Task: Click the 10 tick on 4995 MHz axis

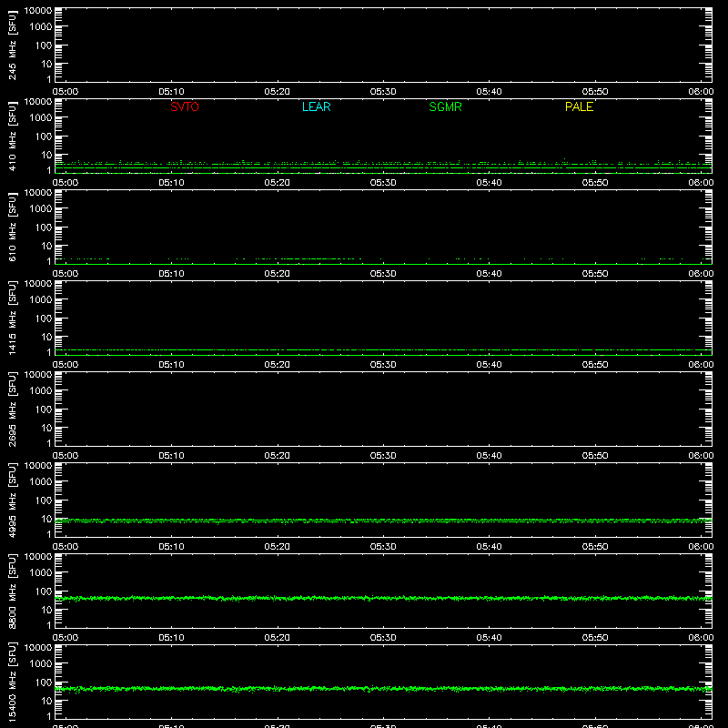Action: point(46,519)
